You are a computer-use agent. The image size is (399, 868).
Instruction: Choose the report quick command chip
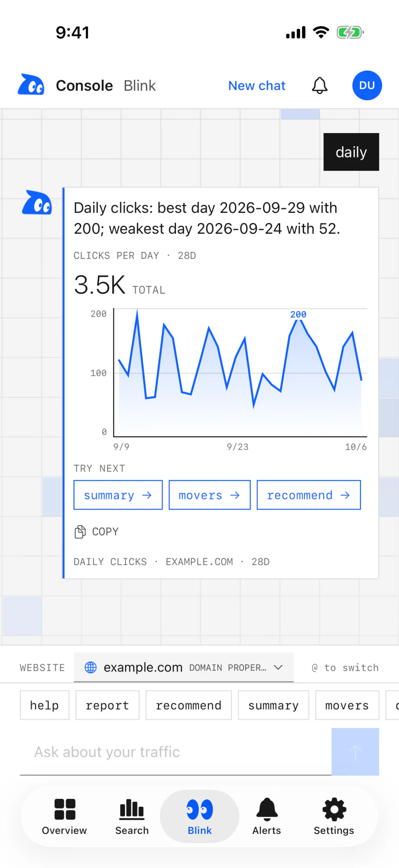(107, 705)
